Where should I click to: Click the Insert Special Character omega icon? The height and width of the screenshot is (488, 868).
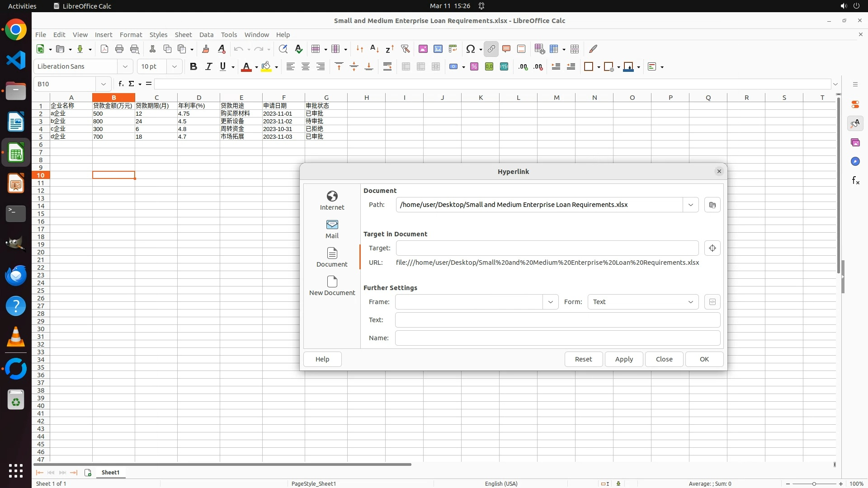click(x=470, y=49)
